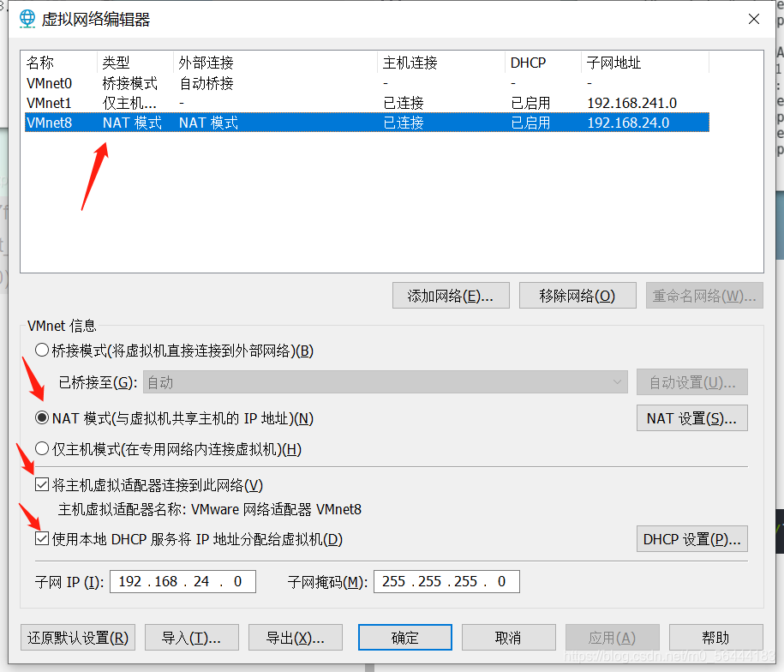Select the 仅主机模式 radio button
Image resolution: width=784 pixels, height=672 pixels.
pos(42,448)
